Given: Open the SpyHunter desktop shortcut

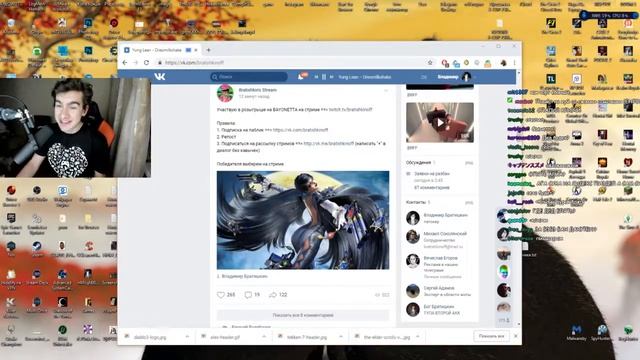Looking at the screenshot, I should pos(602,333).
